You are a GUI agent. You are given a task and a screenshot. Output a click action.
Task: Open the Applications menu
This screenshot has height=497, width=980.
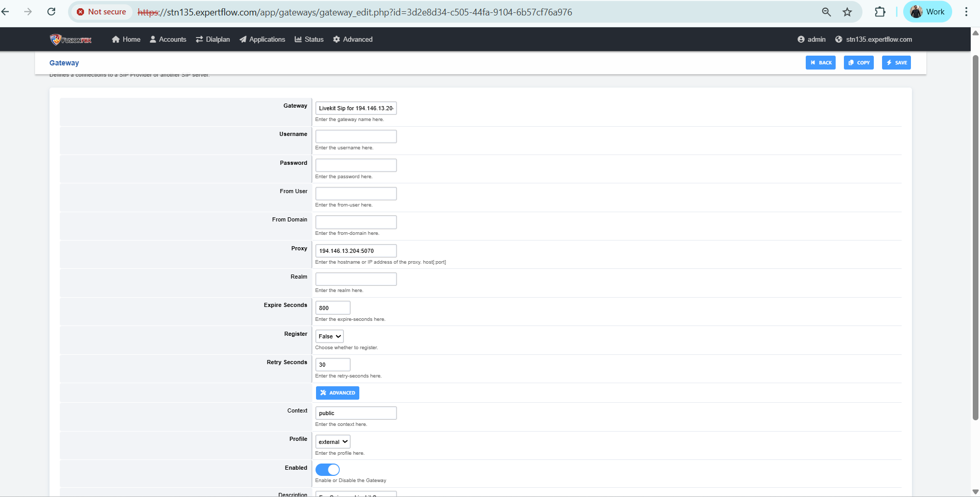[262, 40]
